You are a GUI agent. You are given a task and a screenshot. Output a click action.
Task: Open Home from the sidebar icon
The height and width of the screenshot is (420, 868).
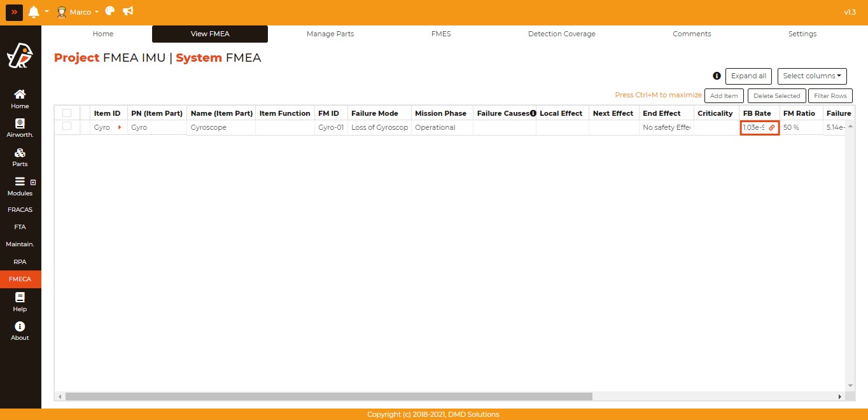[20, 94]
